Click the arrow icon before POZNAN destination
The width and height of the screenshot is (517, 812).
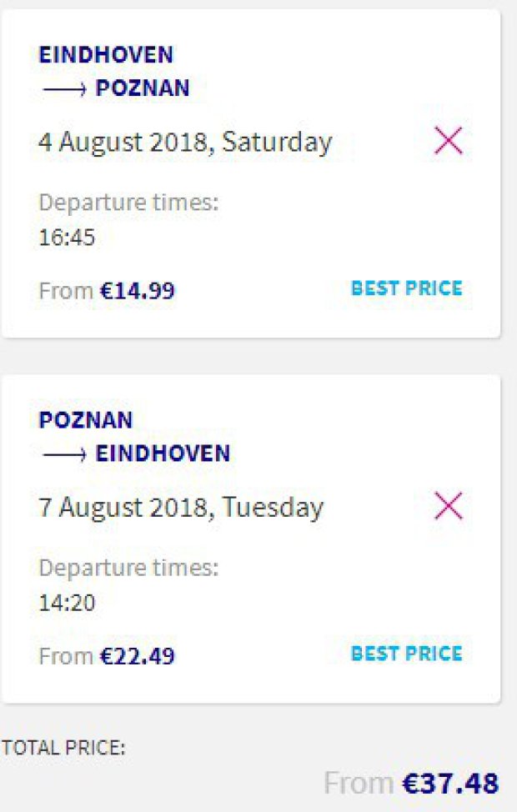[x=63, y=89]
